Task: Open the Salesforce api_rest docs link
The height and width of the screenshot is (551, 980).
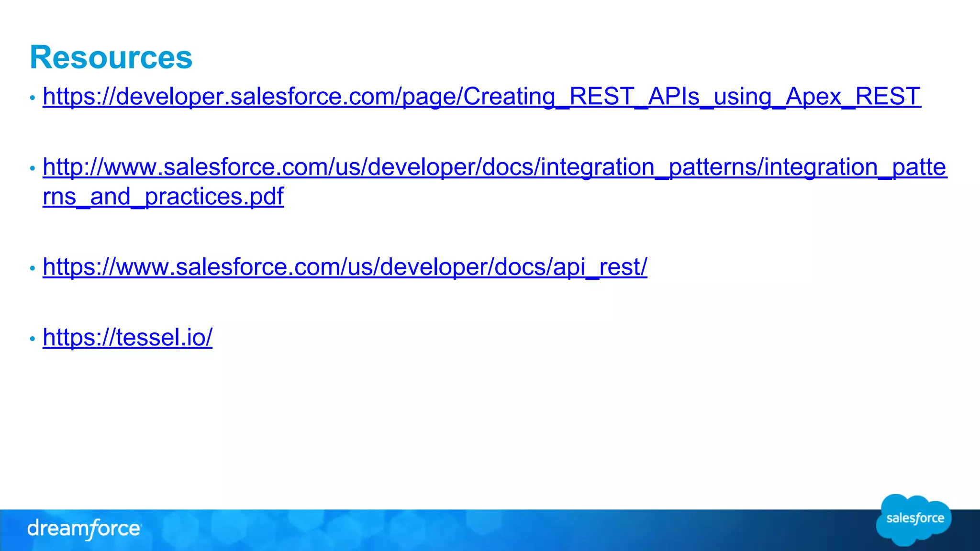Action: coord(345,267)
